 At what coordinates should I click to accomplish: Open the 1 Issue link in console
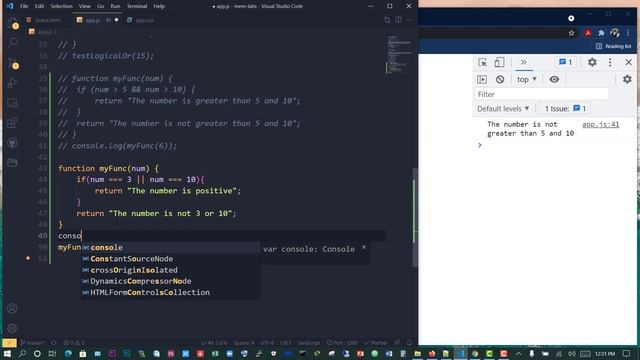(x=565, y=109)
